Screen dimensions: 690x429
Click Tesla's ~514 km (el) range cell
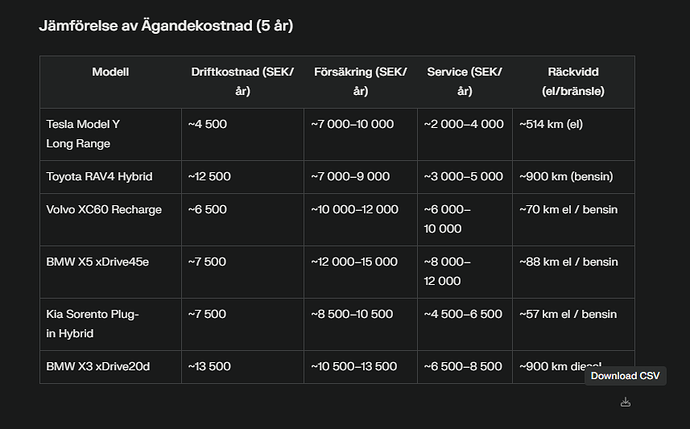click(552, 124)
